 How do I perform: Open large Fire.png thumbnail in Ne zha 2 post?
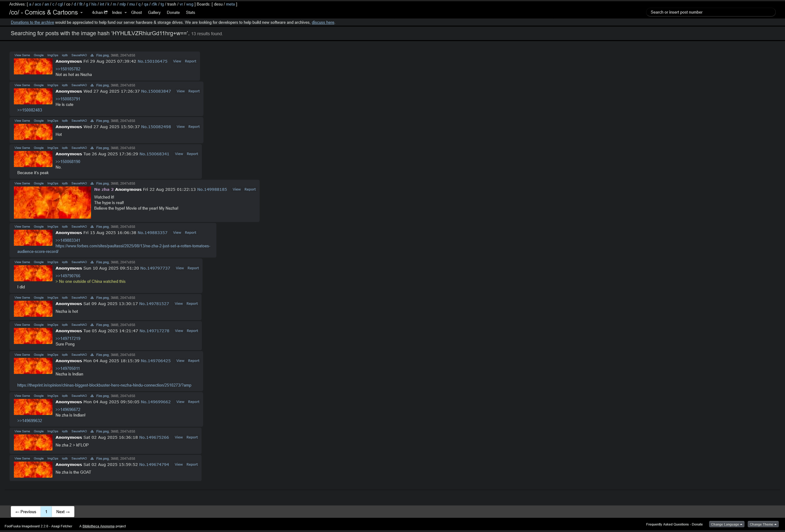[x=52, y=202]
